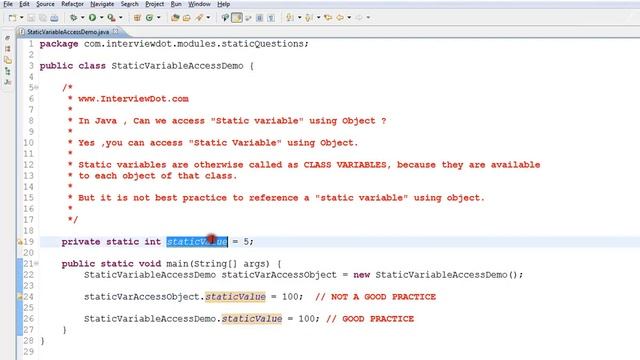This screenshot has width=640, height=360.
Task: Open the Refactor menu
Action: click(x=72, y=4)
